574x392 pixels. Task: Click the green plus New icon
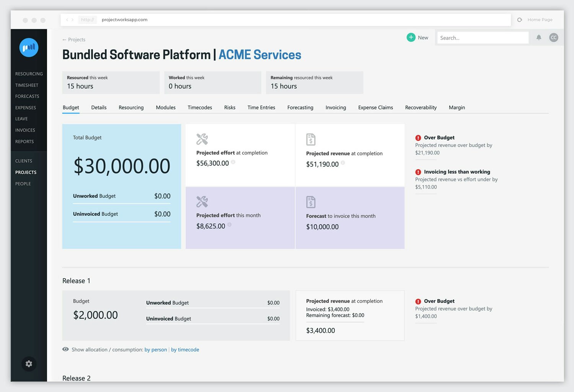411,37
